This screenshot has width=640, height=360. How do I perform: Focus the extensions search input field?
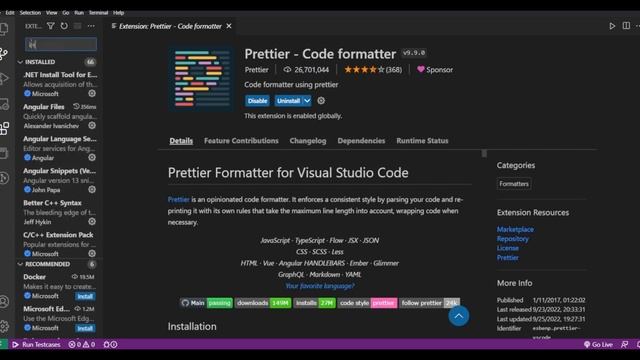pos(61,44)
